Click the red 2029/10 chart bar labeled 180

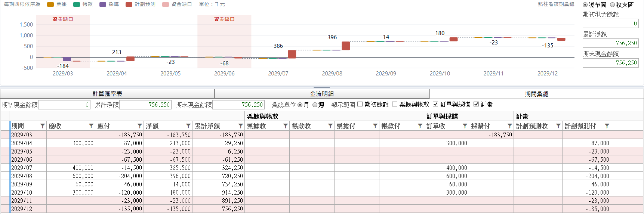(x=453, y=39)
